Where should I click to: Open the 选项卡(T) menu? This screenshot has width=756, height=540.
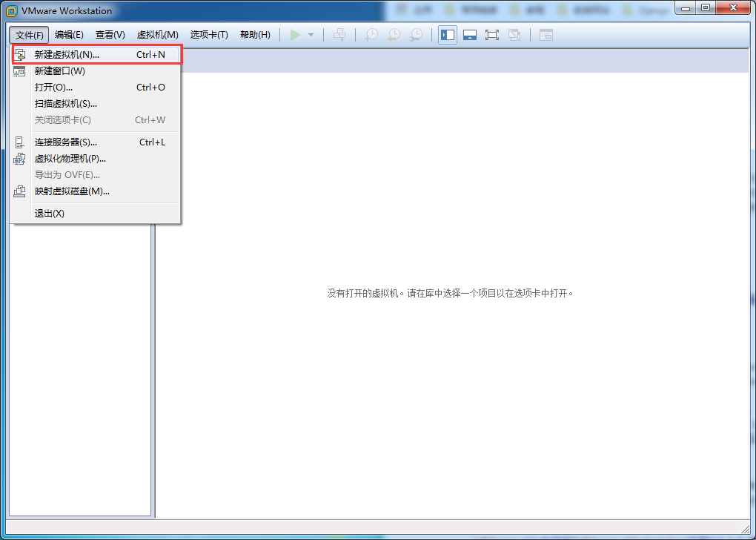point(209,35)
